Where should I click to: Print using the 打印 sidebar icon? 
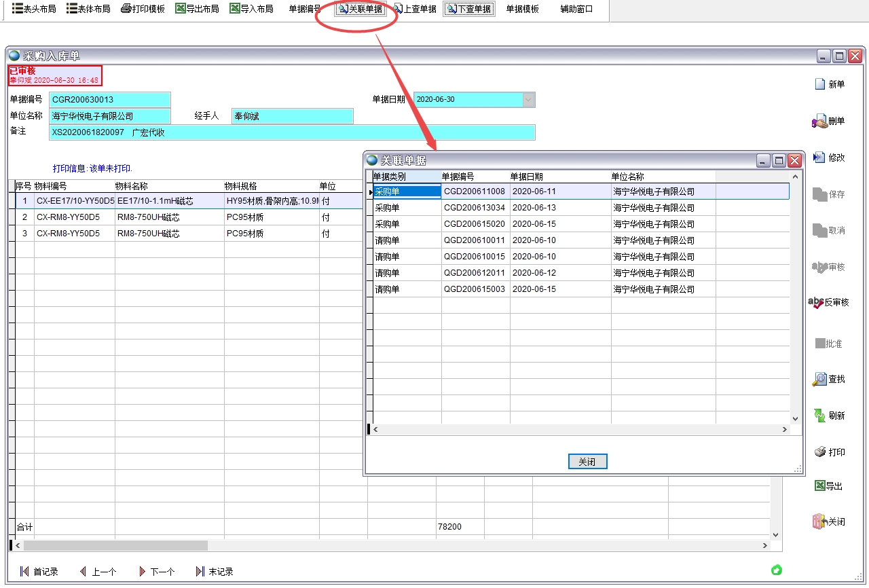point(819,452)
